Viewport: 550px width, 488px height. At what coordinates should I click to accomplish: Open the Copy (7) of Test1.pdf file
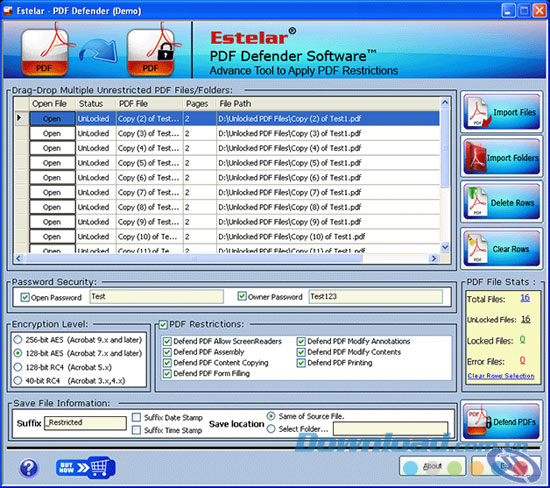tap(52, 192)
